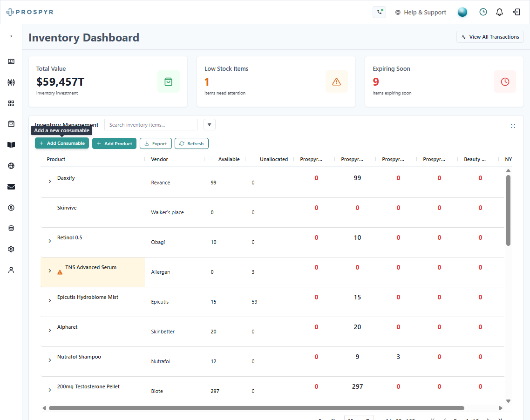The image size is (530, 420).
Task: Click the bold 297 value in Biote row
Action: coord(357,386)
